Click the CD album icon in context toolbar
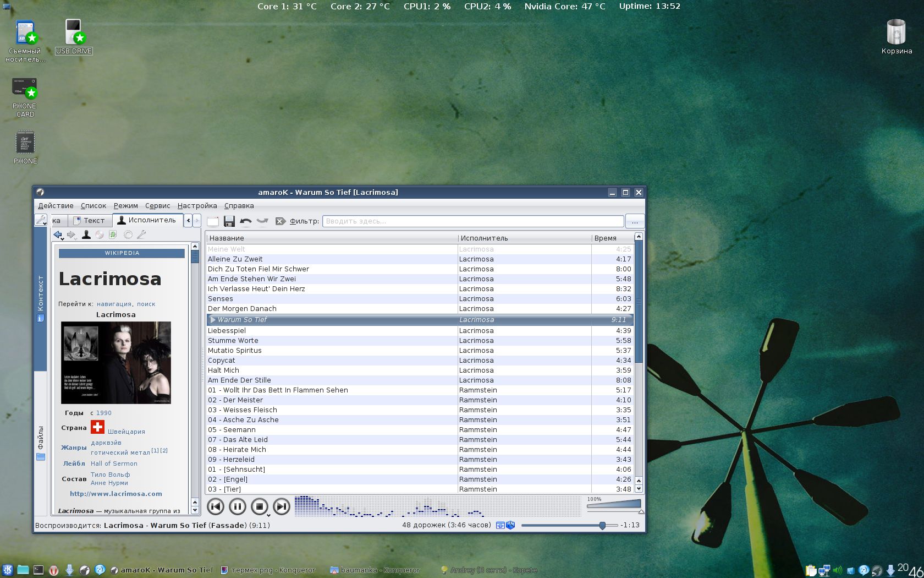 click(x=100, y=235)
